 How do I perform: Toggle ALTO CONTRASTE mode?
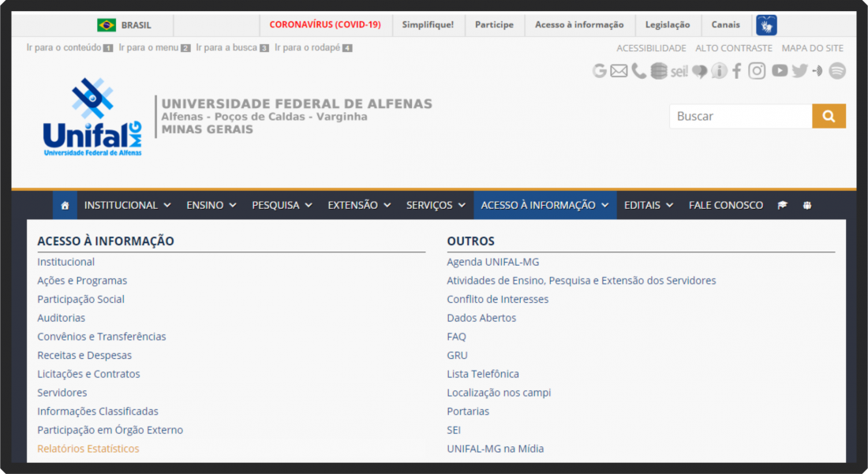(734, 48)
